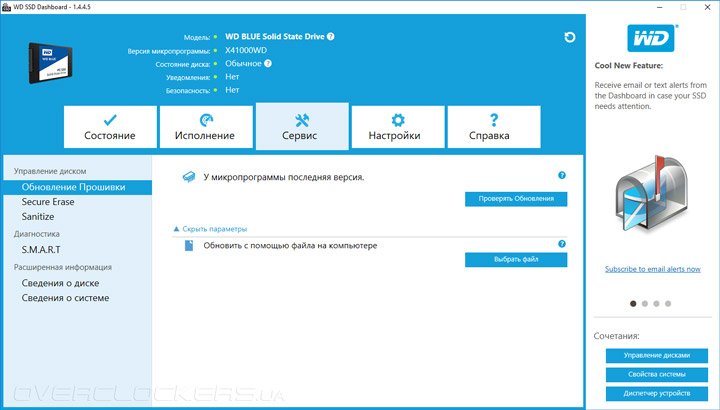This screenshot has width=720, height=410.
Task: Click the WD logo in the right panel
Action: pos(651,38)
